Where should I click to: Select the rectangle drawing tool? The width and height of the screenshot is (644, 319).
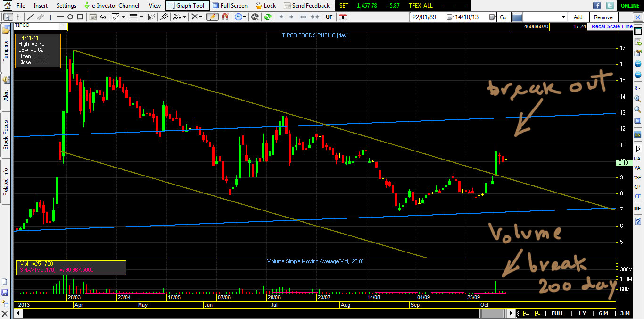pos(80,17)
